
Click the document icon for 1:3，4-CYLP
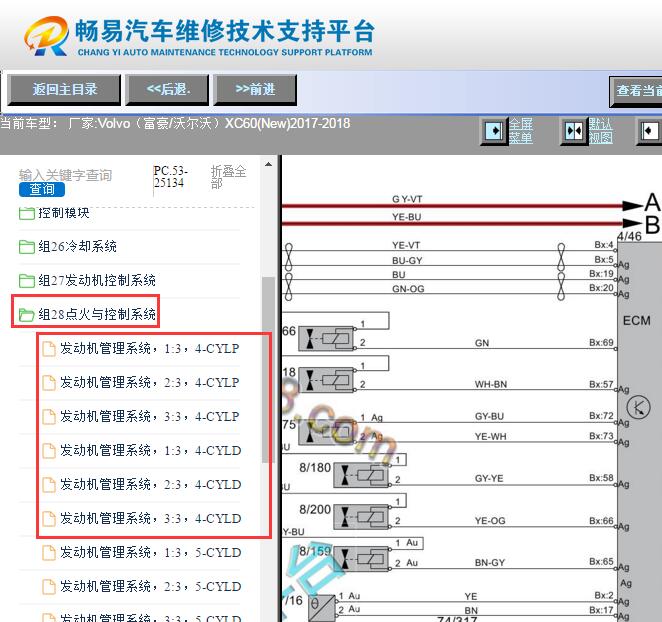coord(49,349)
